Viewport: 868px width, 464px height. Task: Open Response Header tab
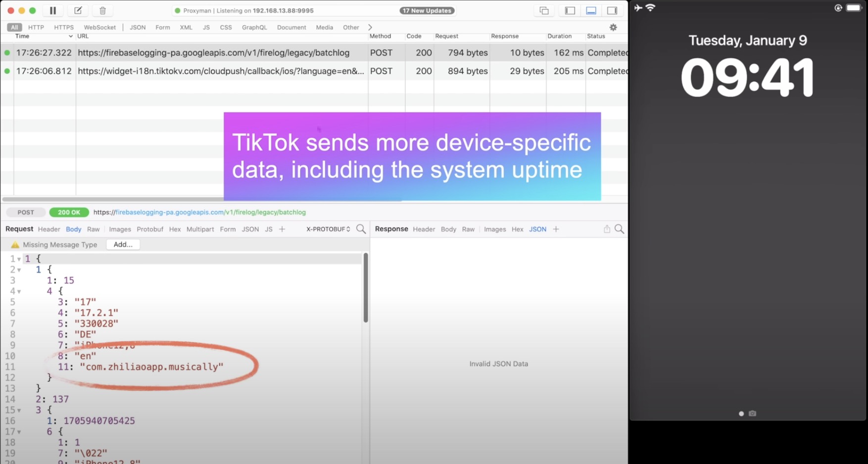[424, 229]
